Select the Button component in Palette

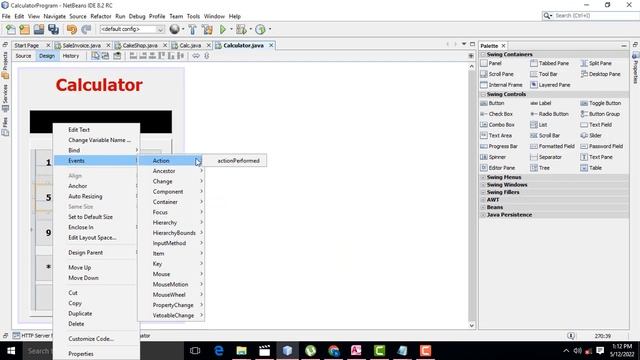493,103
